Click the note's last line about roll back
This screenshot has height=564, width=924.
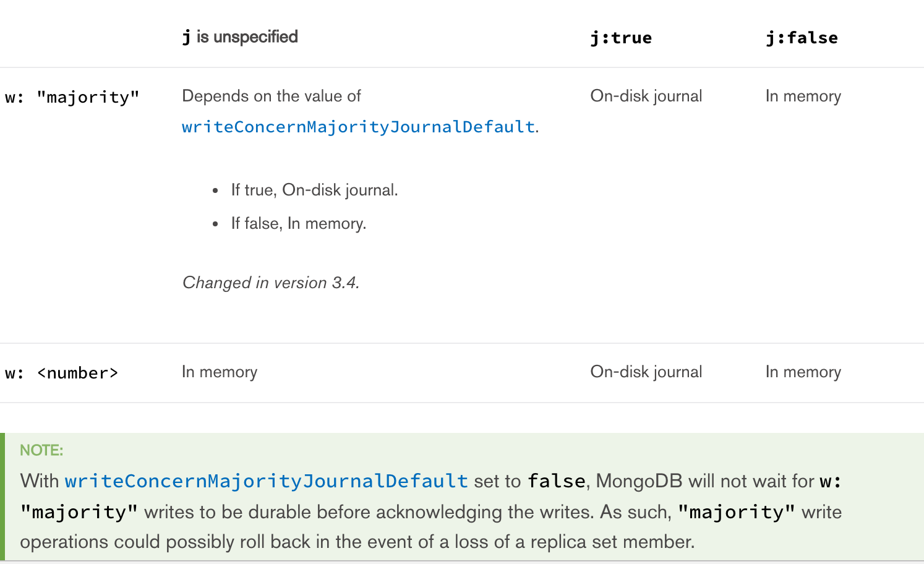(x=357, y=542)
